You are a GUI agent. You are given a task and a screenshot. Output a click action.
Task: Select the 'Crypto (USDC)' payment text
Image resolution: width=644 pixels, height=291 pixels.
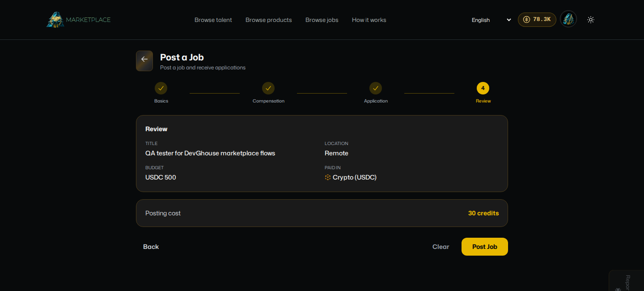pos(355,177)
